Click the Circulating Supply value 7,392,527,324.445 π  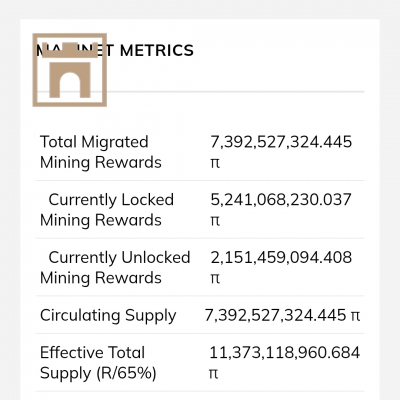coord(282,315)
